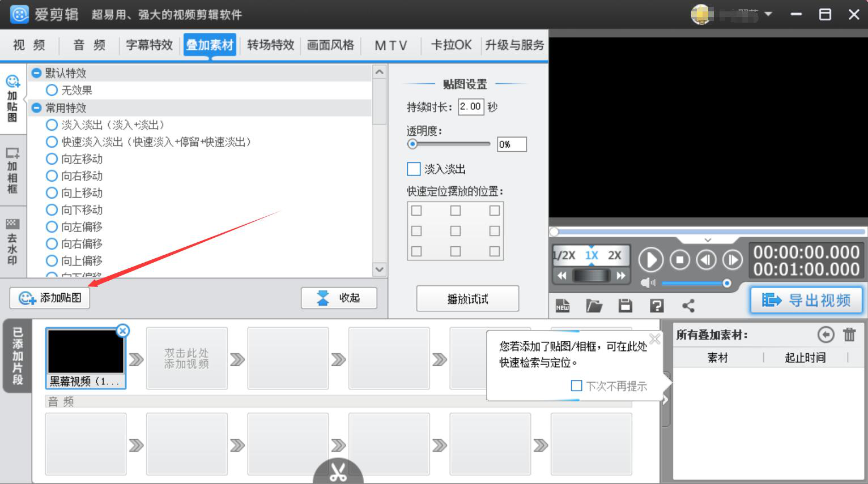Click the 导出视频 button
The height and width of the screenshot is (484, 868).
click(807, 300)
